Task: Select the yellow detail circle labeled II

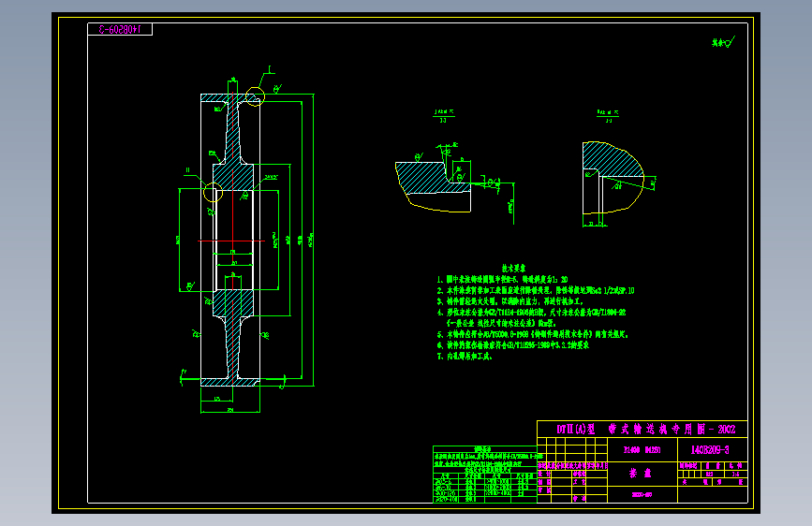Action: tap(213, 192)
